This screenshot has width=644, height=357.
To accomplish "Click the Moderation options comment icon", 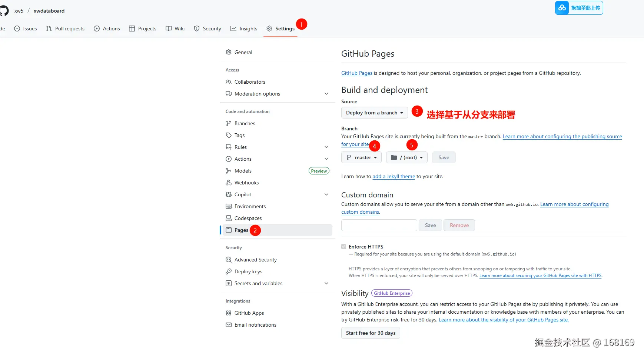I will point(229,94).
